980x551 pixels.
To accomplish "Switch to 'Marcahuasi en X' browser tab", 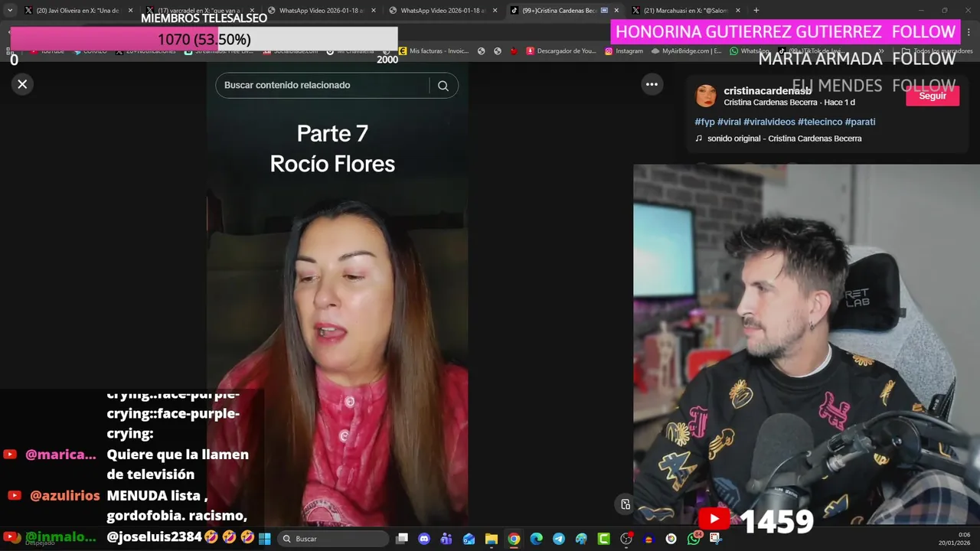I will 686,11.
